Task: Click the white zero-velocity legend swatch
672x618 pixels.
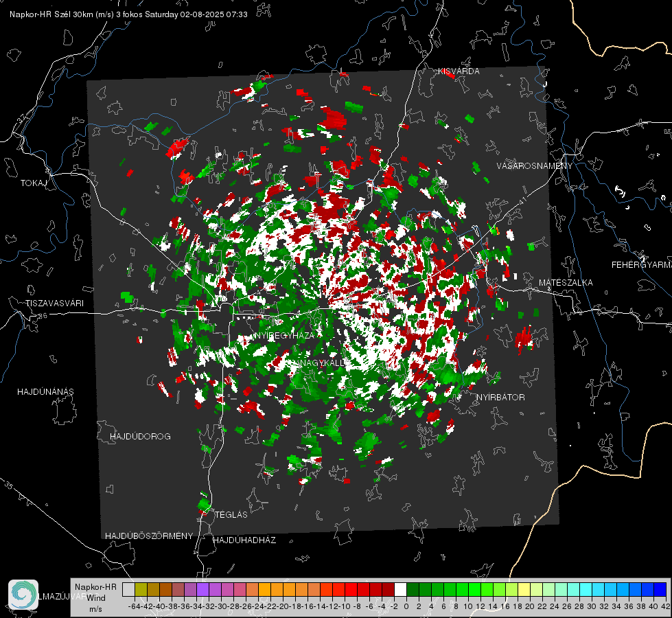Action: tap(400, 589)
